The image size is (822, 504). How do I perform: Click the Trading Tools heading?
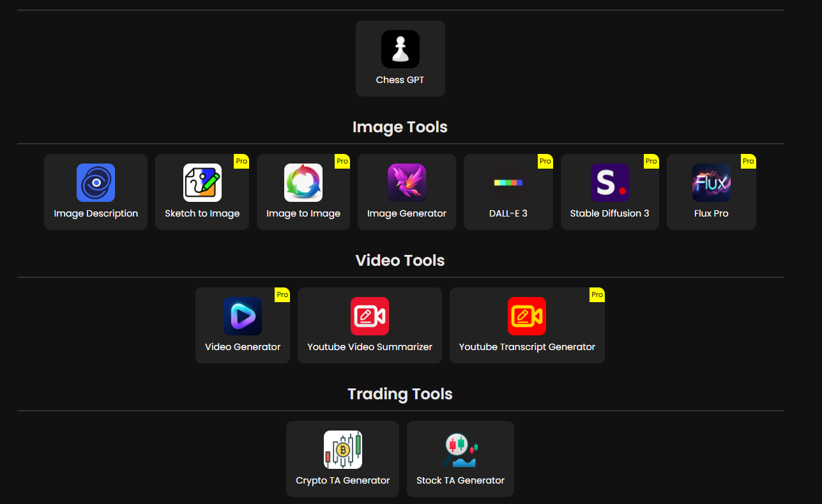pyautogui.click(x=400, y=394)
